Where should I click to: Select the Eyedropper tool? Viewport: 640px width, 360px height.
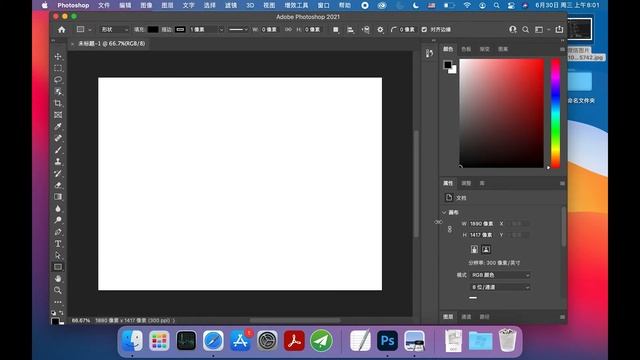pyautogui.click(x=58, y=127)
